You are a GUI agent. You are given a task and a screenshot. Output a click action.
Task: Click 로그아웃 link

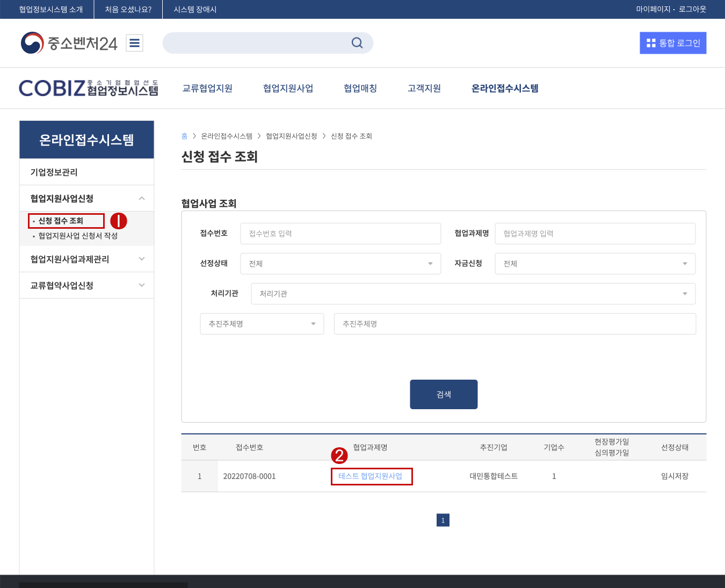692,9
